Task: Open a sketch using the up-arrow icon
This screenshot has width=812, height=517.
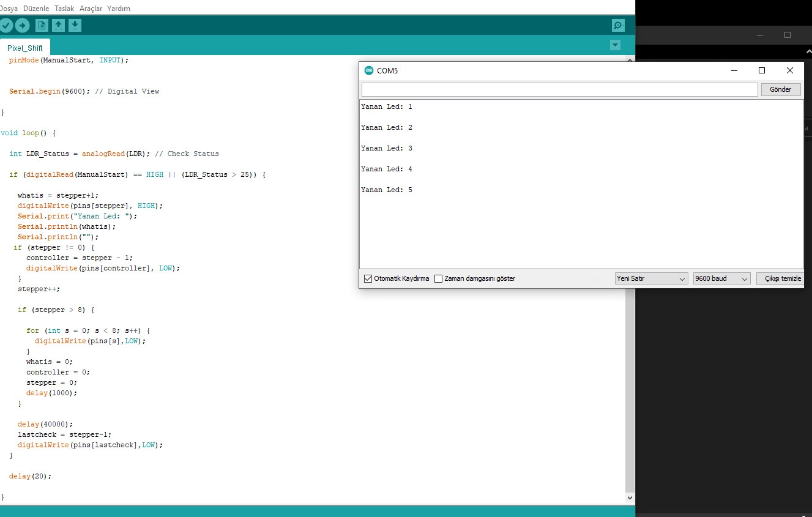Action: pyautogui.click(x=58, y=25)
